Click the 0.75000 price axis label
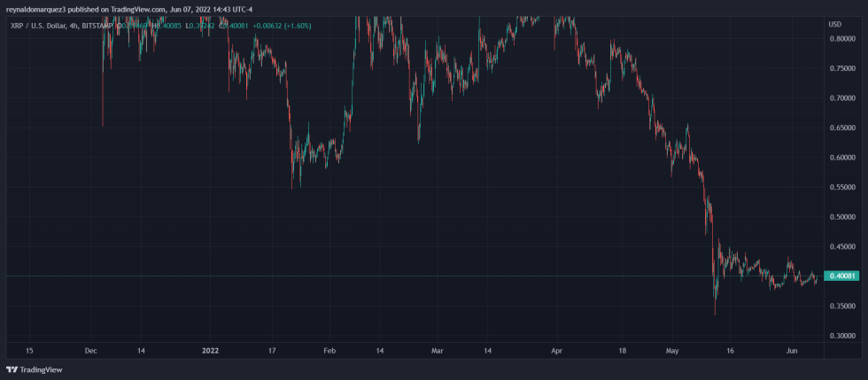Screen dimensions: 868x380 [841, 68]
